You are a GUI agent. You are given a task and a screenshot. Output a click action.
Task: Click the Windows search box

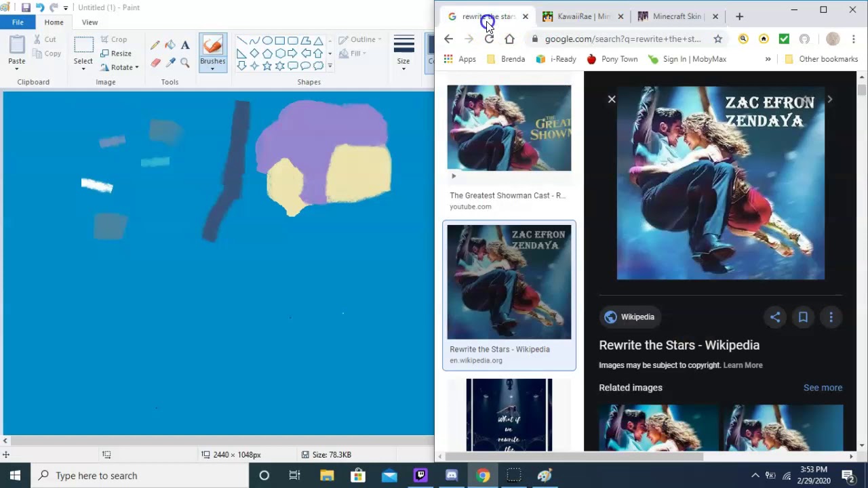pyautogui.click(x=140, y=475)
